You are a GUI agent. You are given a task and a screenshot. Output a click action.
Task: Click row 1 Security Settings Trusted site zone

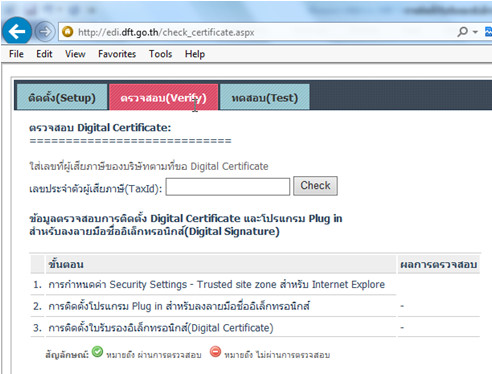coord(217,285)
